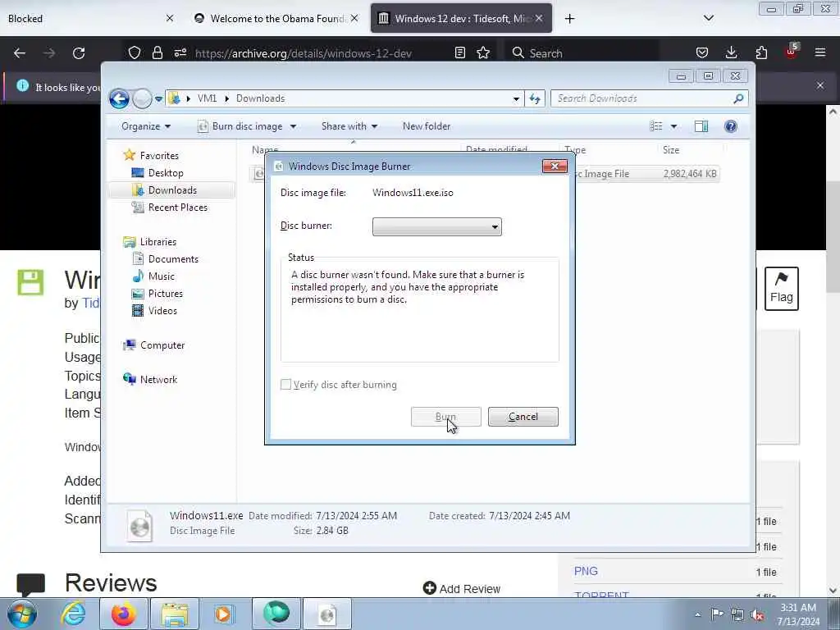Open the Disc burner combo box

(x=437, y=226)
